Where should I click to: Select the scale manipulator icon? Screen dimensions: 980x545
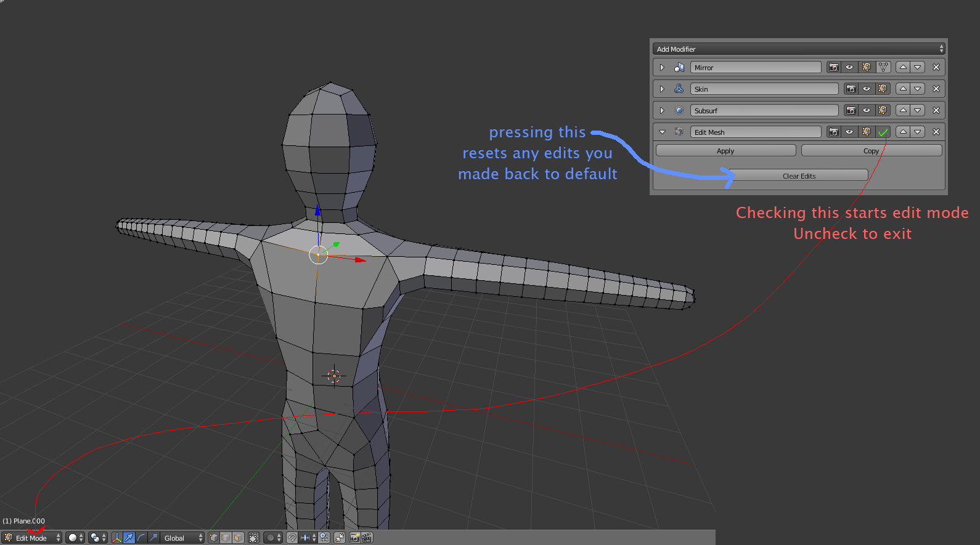[153, 538]
